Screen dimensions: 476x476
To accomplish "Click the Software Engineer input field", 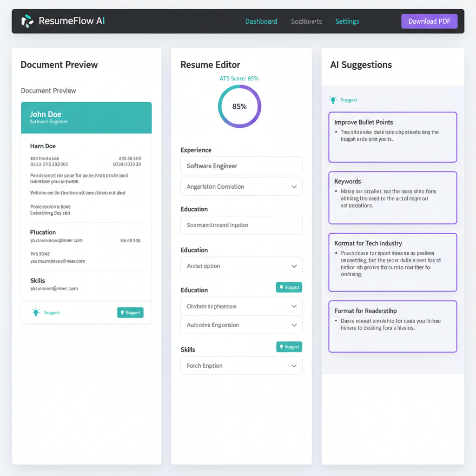I will [241, 166].
